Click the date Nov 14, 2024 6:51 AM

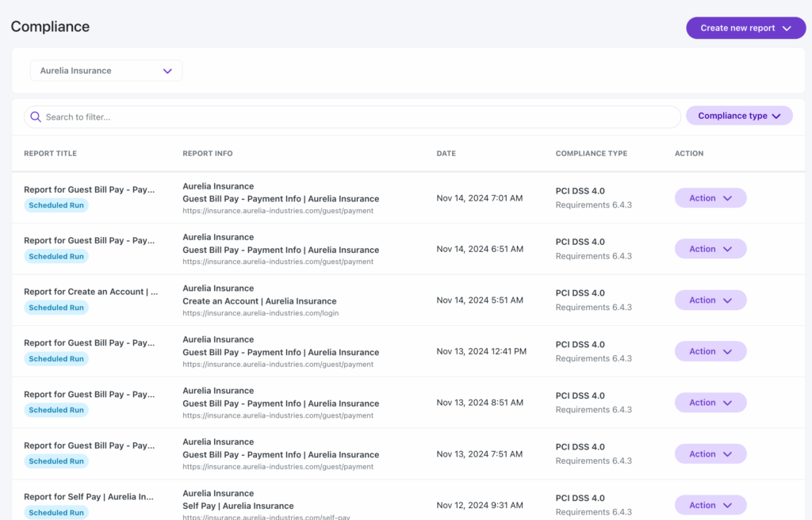click(x=480, y=249)
